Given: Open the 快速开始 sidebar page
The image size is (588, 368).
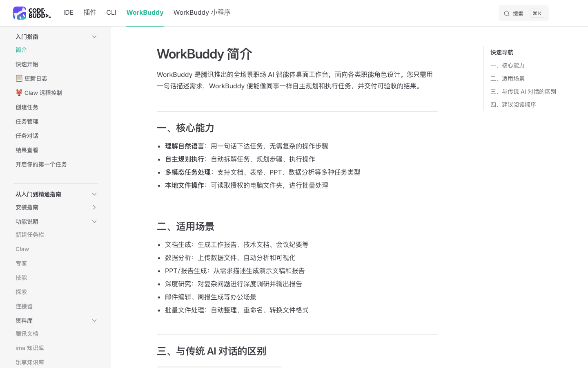Looking at the screenshot, I should pyautogui.click(x=27, y=64).
